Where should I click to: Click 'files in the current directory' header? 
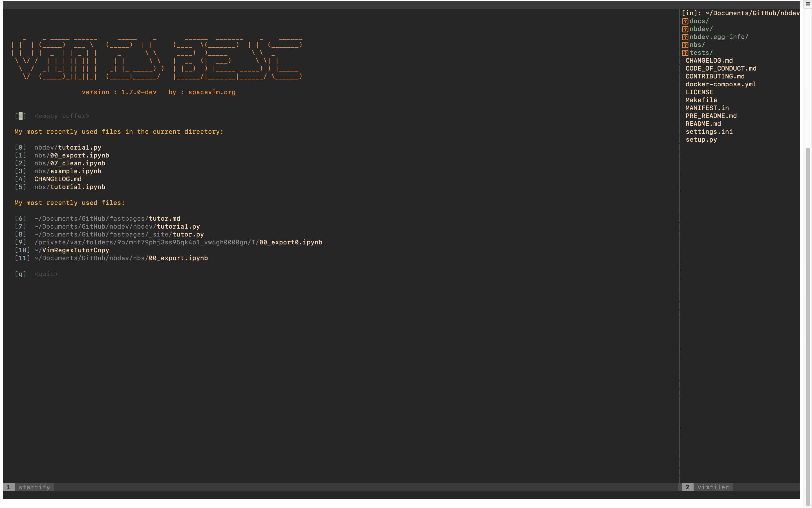tap(119, 132)
